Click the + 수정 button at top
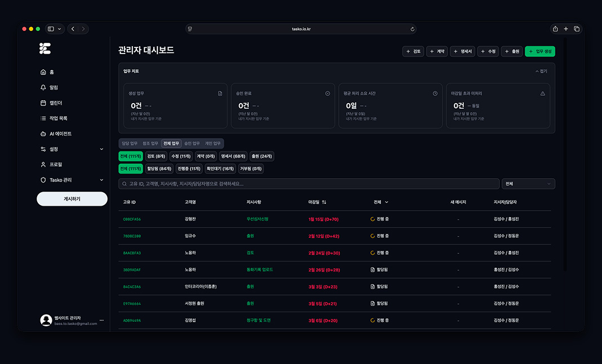 pos(488,51)
